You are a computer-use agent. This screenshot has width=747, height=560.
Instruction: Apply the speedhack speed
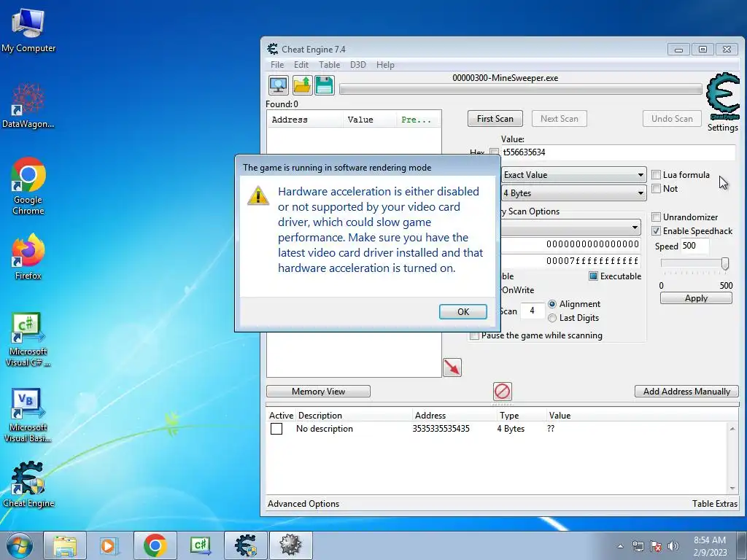pyautogui.click(x=696, y=298)
